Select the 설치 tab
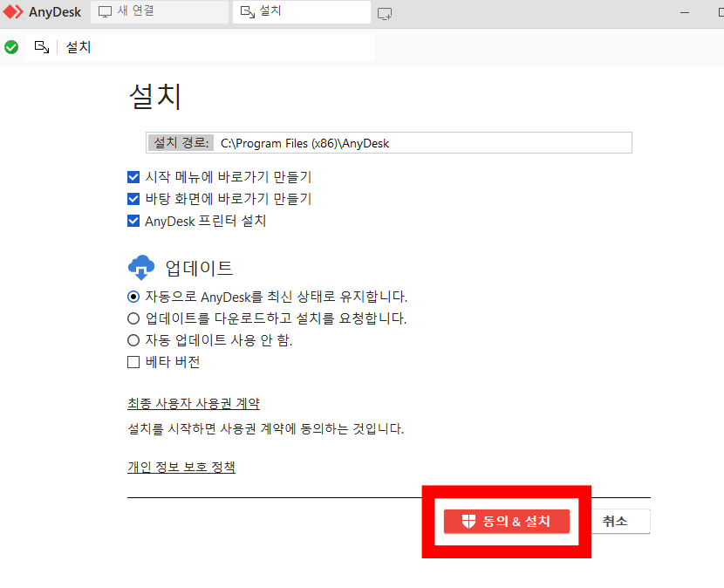724x588 pixels. tap(302, 11)
